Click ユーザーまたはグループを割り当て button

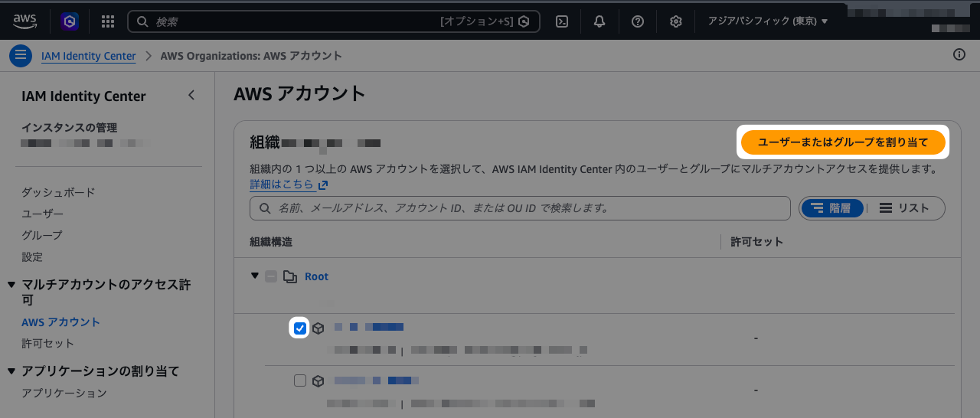[843, 142]
